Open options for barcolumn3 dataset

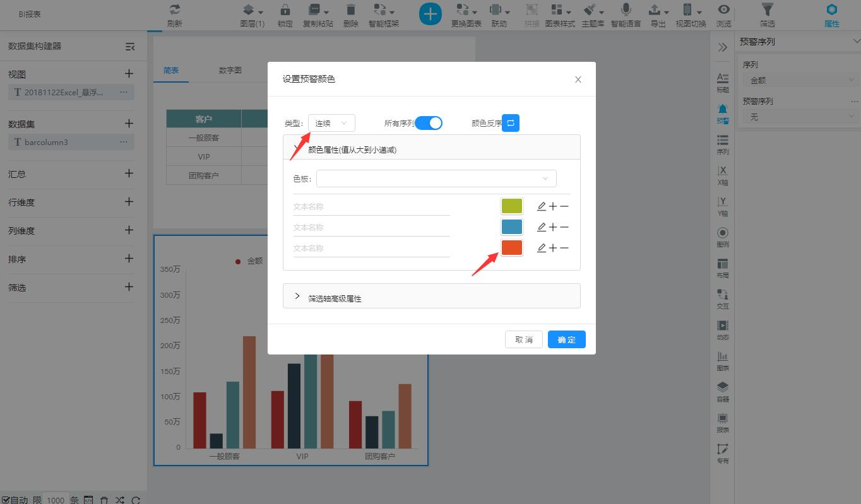tap(124, 142)
